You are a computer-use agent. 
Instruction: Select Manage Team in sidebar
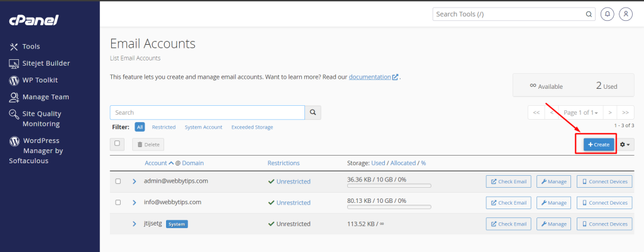(45, 97)
